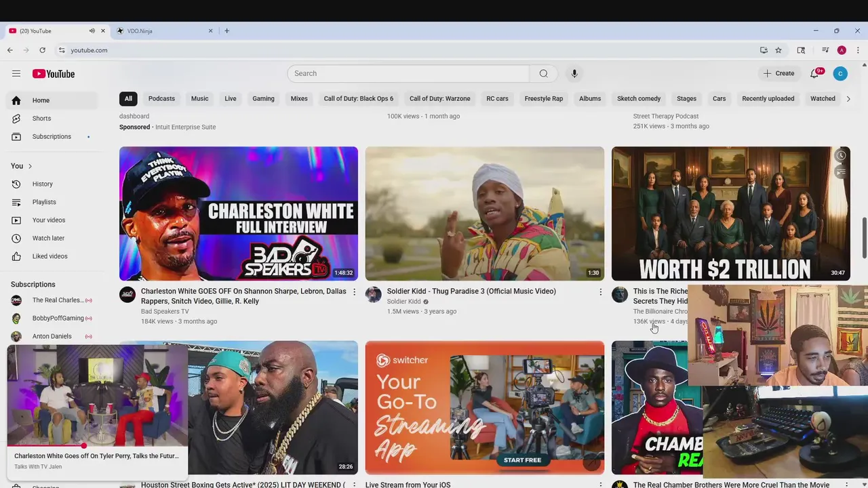Open Soldier Kidd channel avatar
The image size is (868, 488).
[x=374, y=294]
